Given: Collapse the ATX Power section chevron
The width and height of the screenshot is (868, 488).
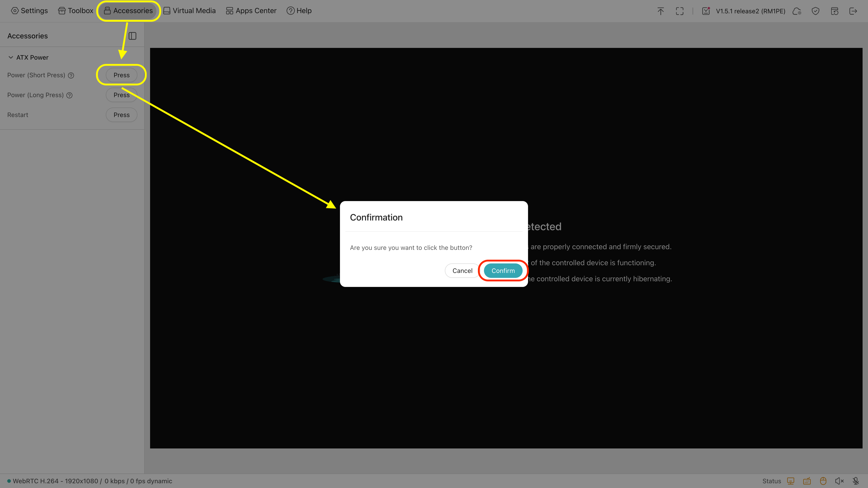Looking at the screenshot, I should pos(11,57).
